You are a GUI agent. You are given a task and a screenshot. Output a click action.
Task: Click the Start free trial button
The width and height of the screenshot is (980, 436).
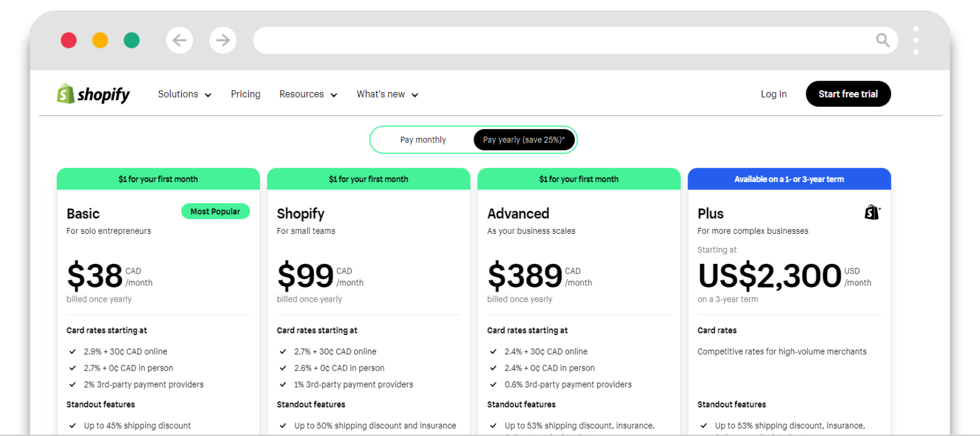[x=848, y=94]
